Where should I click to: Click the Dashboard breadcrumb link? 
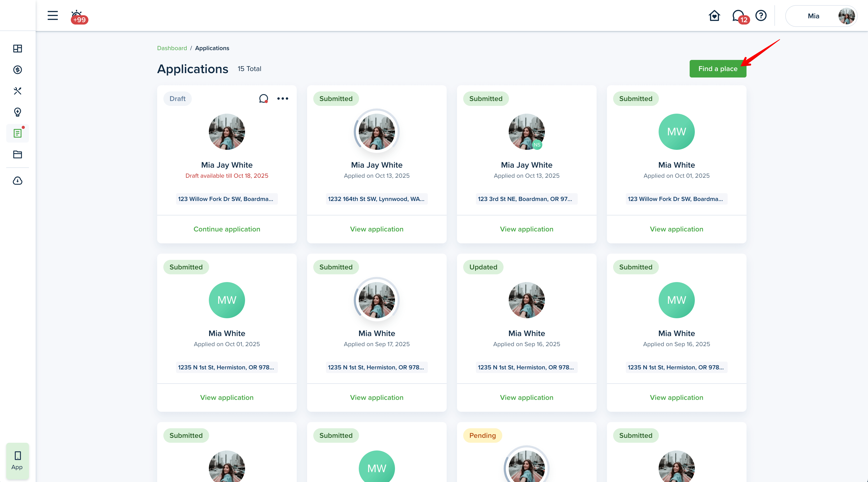(172, 48)
